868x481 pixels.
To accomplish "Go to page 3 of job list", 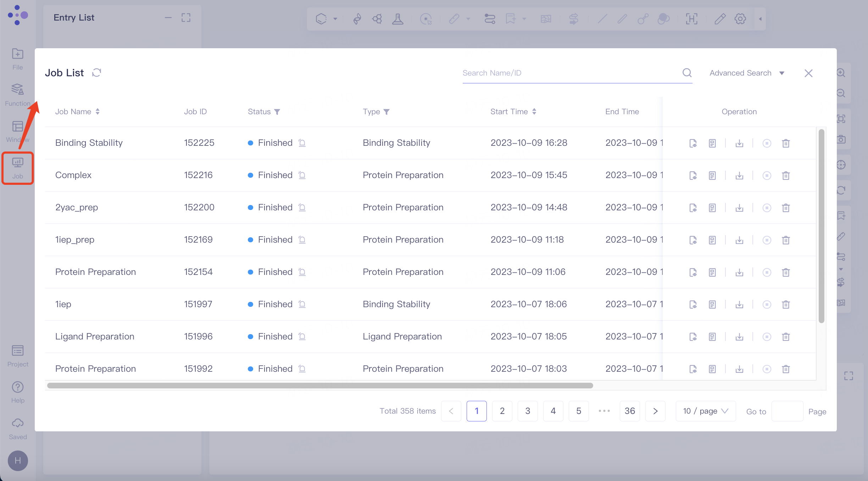I will [x=528, y=411].
